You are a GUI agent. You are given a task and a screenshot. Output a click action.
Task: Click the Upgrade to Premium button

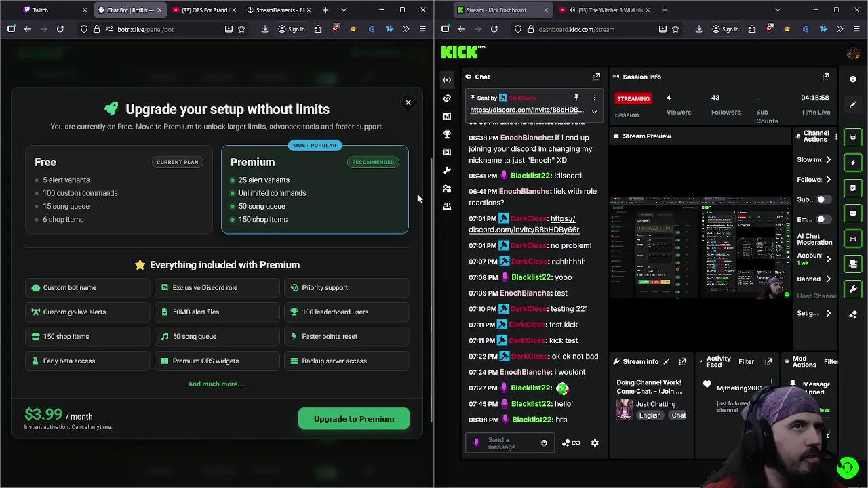click(354, 419)
